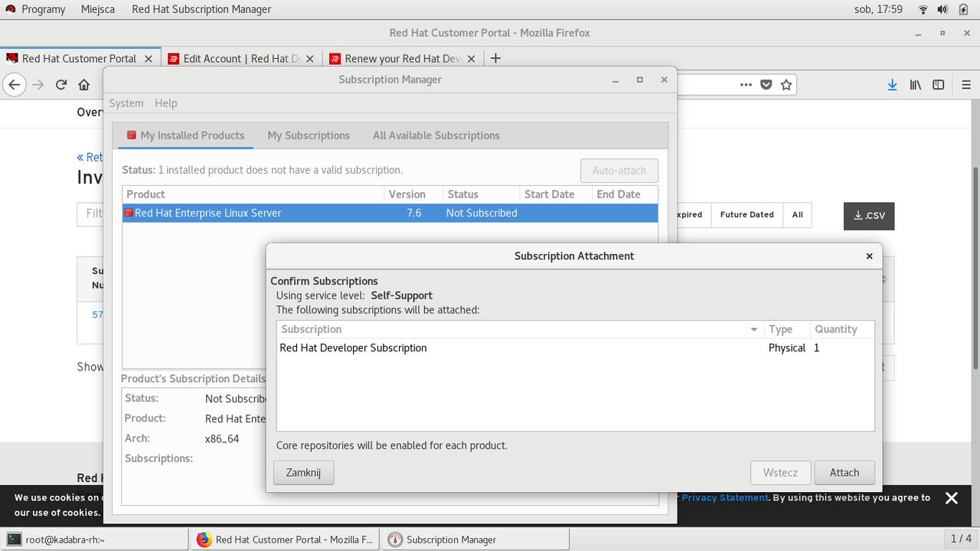Viewport: 980px width, 551px height.
Task: Switch to My Subscriptions tab
Action: pos(309,135)
